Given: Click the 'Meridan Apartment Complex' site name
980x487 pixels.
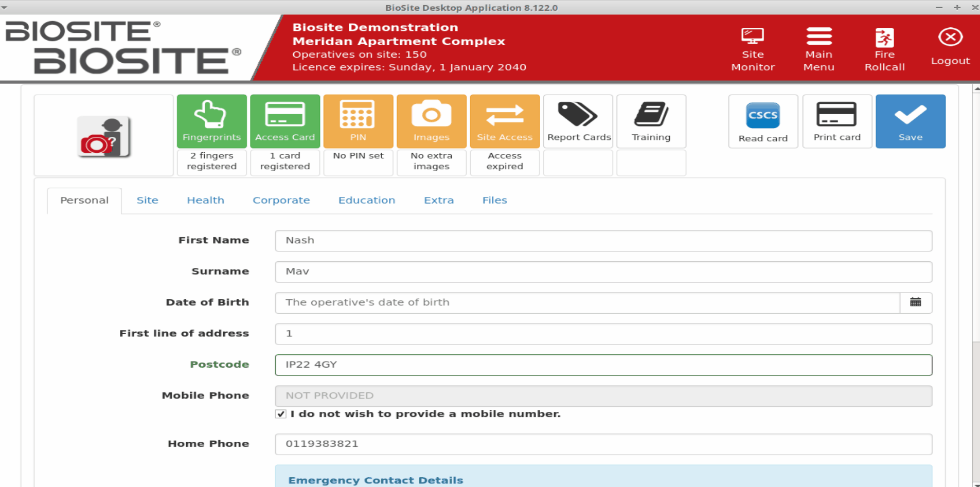Looking at the screenshot, I should click(x=399, y=41).
